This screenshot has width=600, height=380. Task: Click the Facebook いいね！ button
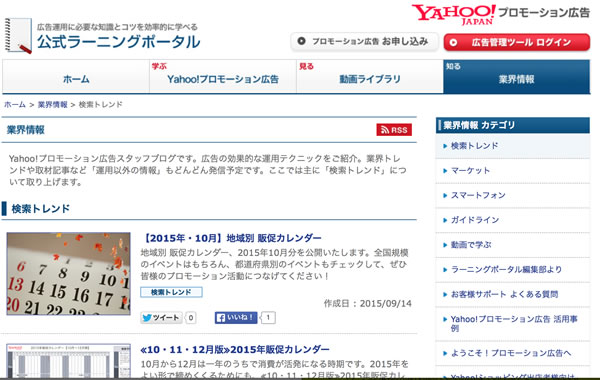click(236, 318)
